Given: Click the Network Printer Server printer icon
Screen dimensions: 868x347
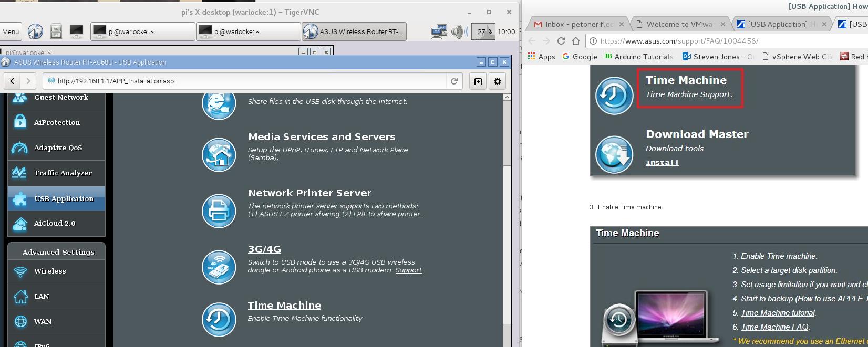Looking at the screenshot, I should (219, 211).
